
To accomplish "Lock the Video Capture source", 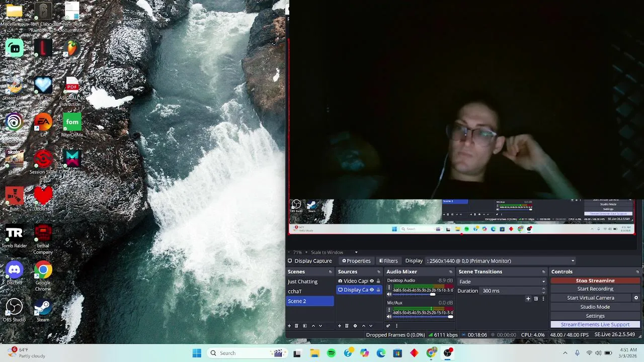I will 378,281.
